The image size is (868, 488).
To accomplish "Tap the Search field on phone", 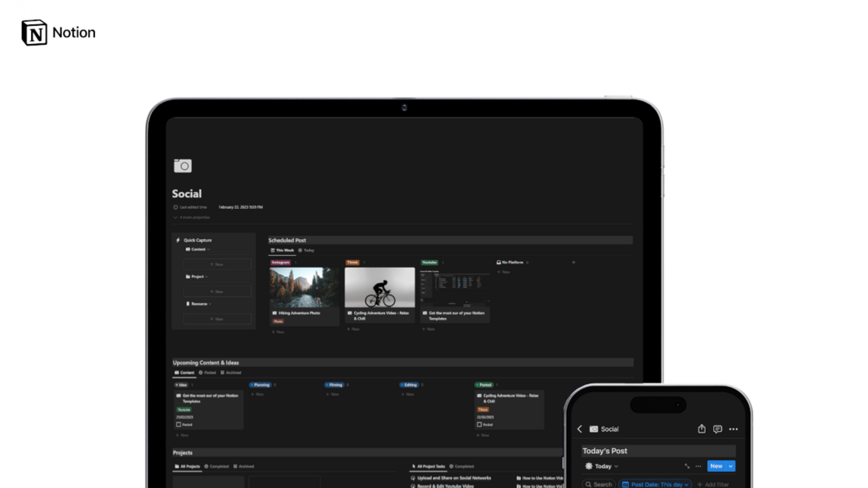I will (x=599, y=485).
